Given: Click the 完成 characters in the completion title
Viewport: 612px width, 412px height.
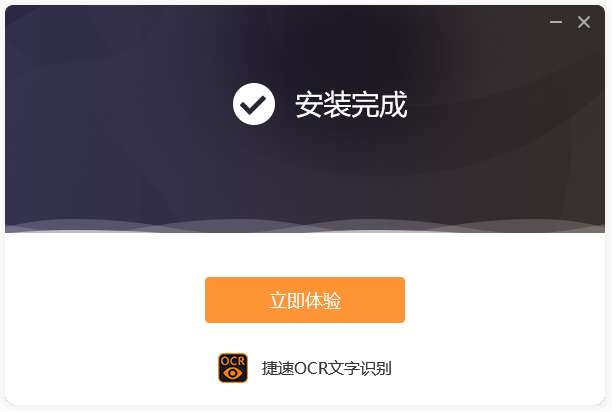Looking at the screenshot, I should tap(379, 105).
